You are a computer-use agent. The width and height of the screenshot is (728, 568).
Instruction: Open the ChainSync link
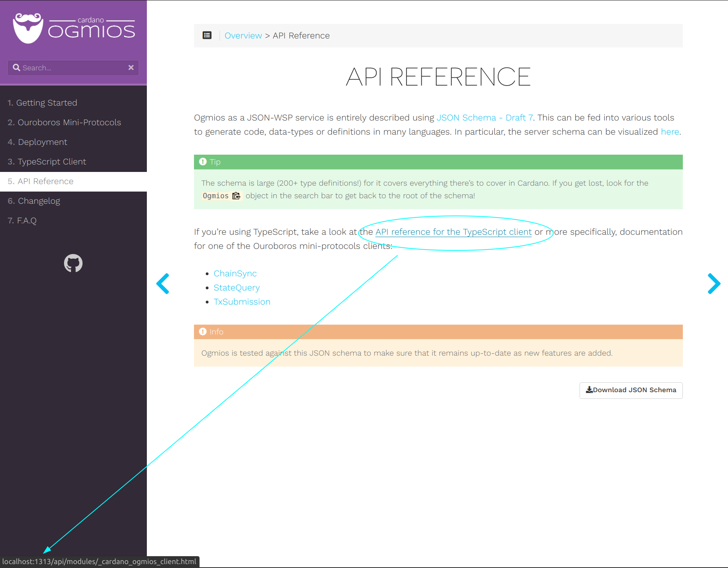pyautogui.click(x=235, y=274)
